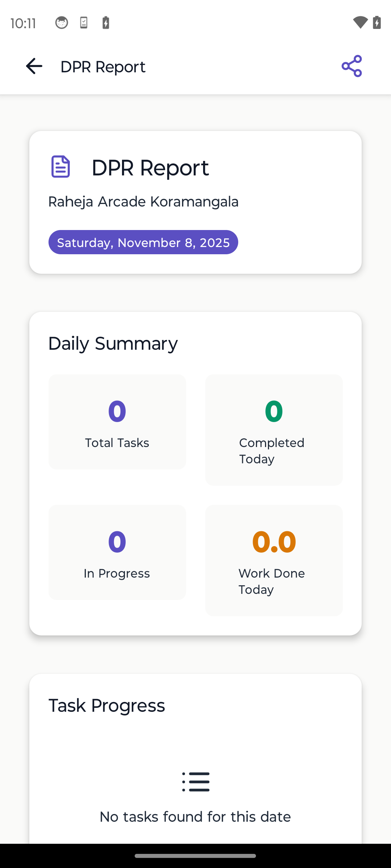The height and width of the screenshot is (868, 391).
Task: Tap the No tasks found message
Action: pos(195,817)
